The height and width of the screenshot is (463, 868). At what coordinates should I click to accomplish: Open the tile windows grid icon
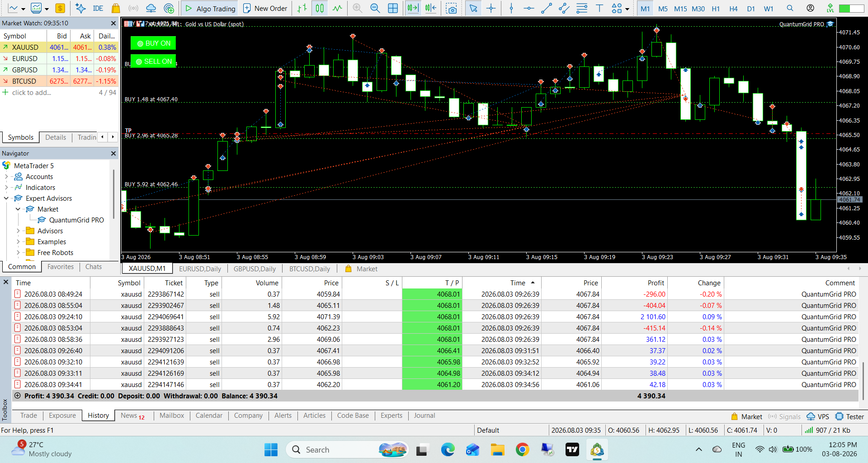(x=393, y=8)
